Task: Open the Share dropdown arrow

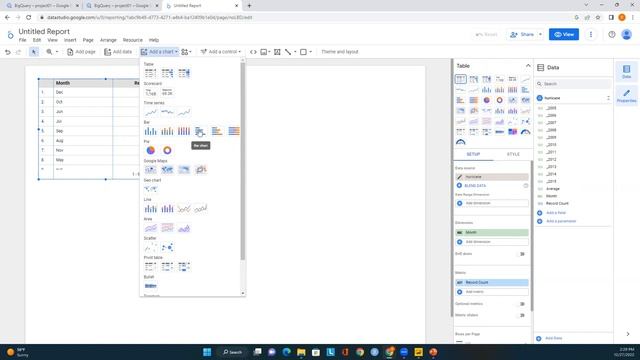Action: point(540,34)
